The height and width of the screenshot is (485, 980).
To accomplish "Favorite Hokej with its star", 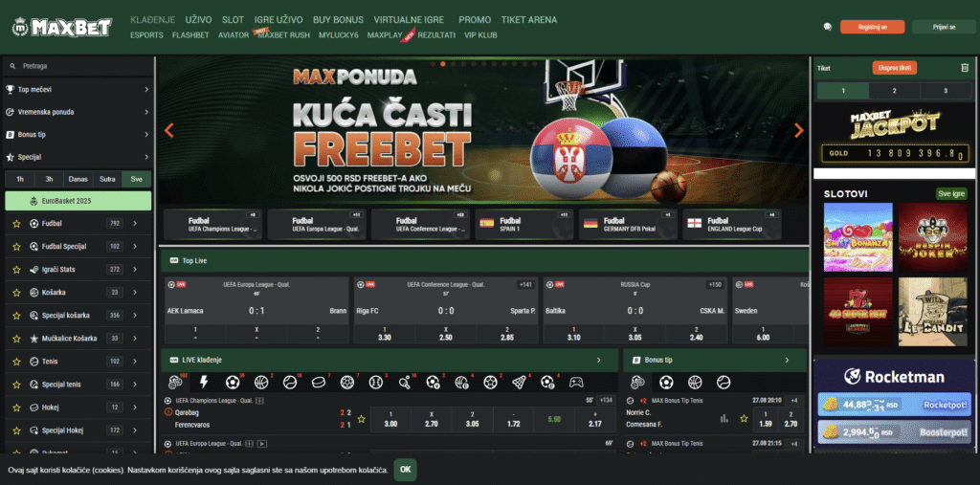I will (x=17, y=408).
